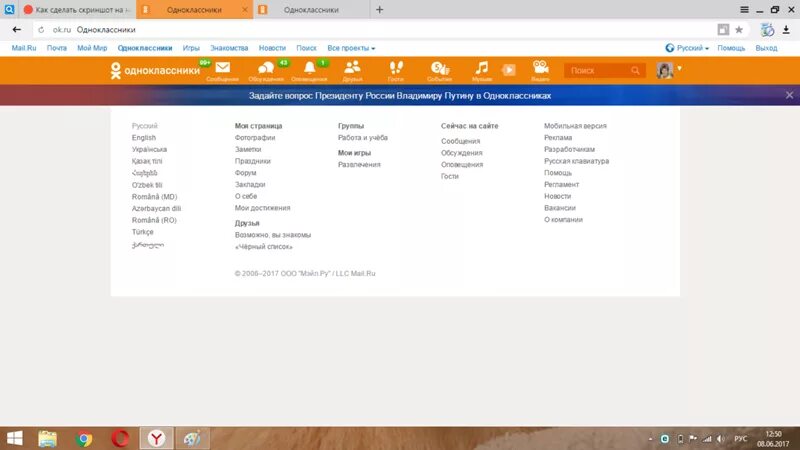
Task: Open File Explorer on the taskbar
Action: 47,438
